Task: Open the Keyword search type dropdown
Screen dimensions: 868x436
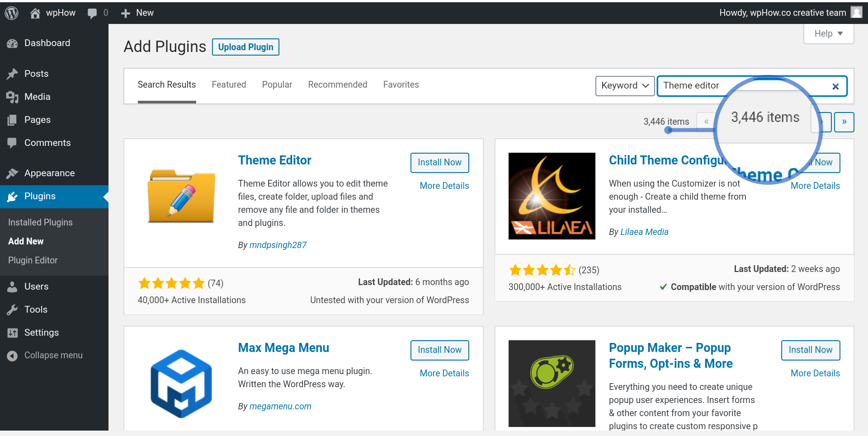Action: 625,86
